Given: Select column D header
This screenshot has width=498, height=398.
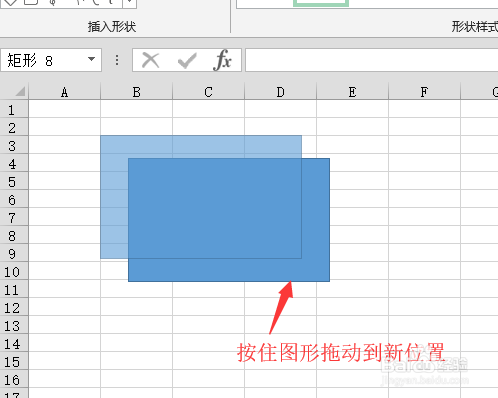Looking at the screenshot, I should (x=280, y=92).
